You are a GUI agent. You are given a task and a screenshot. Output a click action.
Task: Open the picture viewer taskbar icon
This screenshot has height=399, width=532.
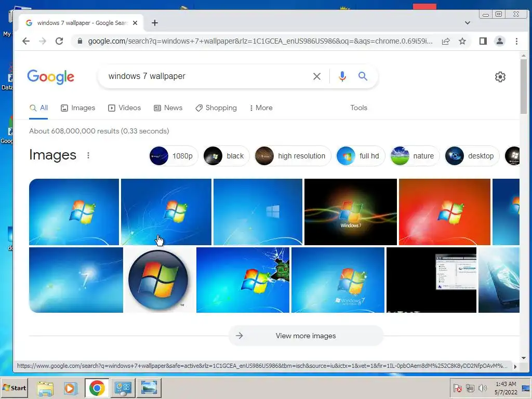click(x=149, y=388)
